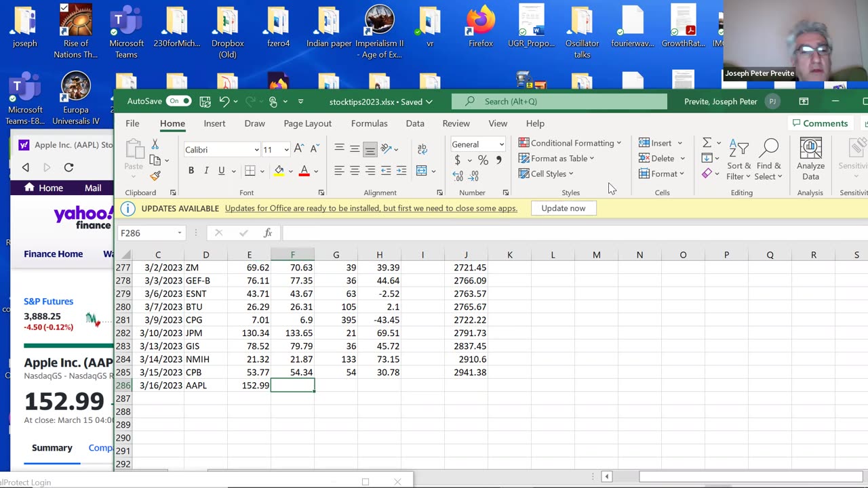Open the Name Box dropdown arrow
The image size is (868, 488).
180,233
